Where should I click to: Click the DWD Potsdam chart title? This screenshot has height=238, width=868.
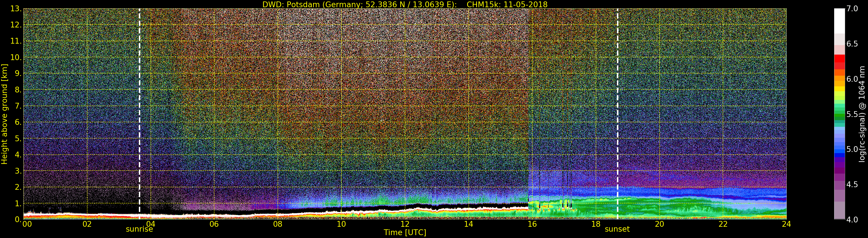tap(405, 4)
